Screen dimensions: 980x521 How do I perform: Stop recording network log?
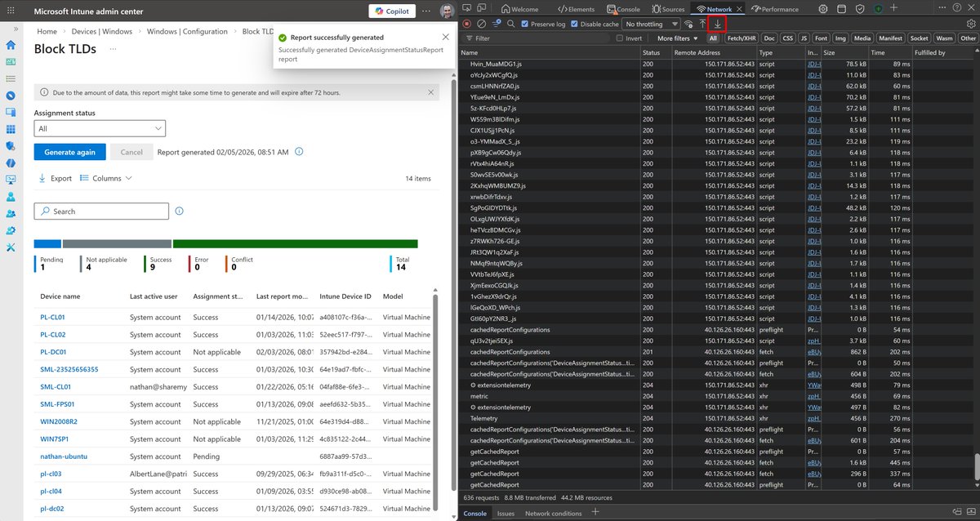pyautogui.click(x=467, y=24)
